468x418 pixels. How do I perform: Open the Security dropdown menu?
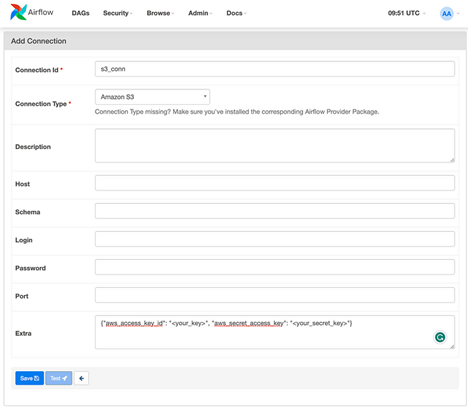(x=118, y=13)
